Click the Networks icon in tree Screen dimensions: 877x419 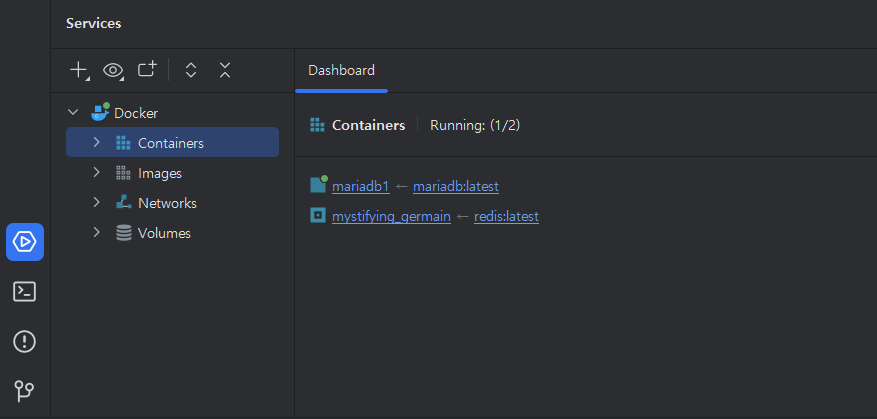[x=123, y=203]
